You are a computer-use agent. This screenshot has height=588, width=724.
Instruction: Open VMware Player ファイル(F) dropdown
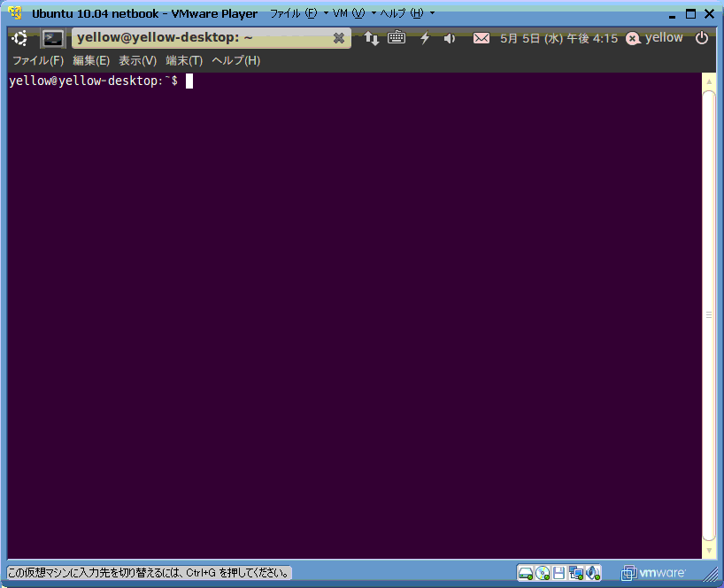pyautogui.click(x=299, y=13)
